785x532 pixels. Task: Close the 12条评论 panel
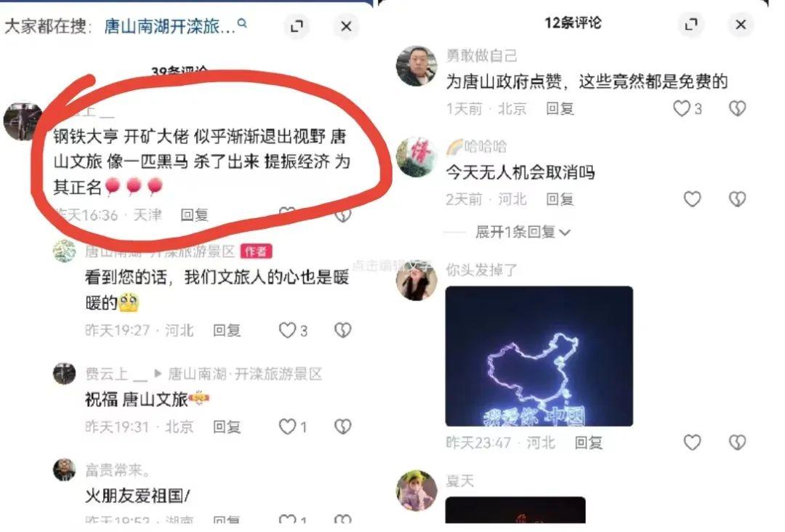(x=741, y=24)
